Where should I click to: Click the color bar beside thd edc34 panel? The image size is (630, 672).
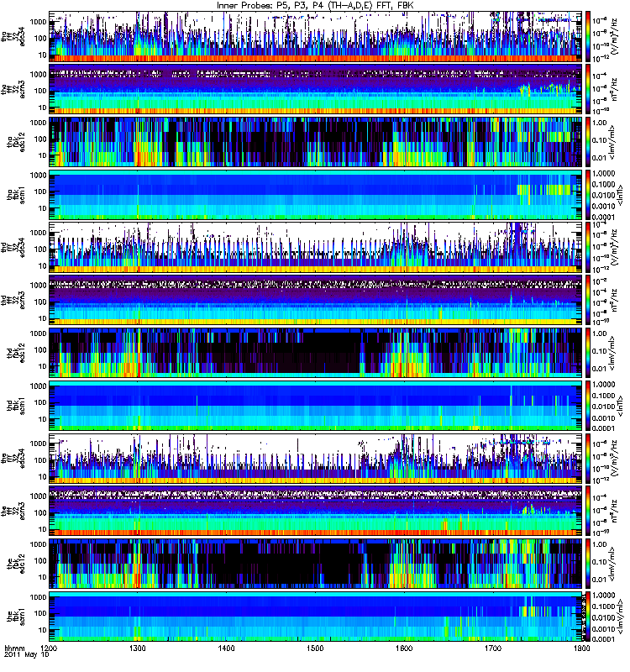(588, 248)
